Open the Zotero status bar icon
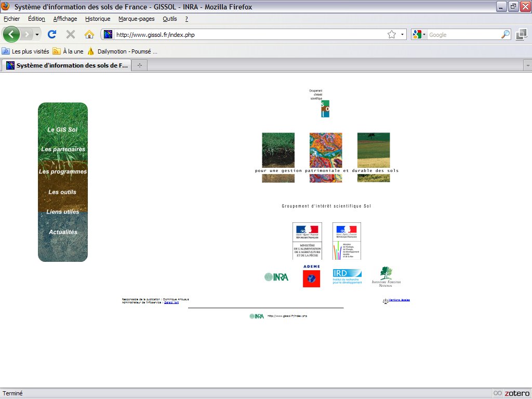The height and width of the screenshot is (399, 532). click(512, 393)
